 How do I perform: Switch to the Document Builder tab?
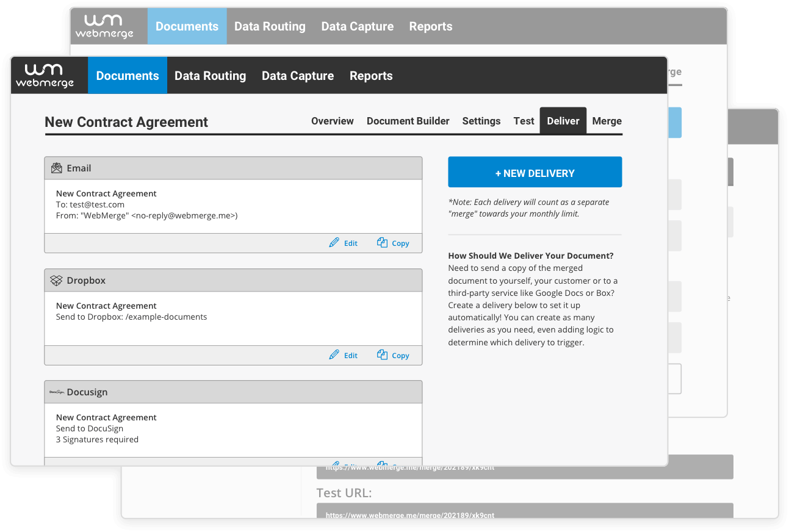click(x=408, y=121)
